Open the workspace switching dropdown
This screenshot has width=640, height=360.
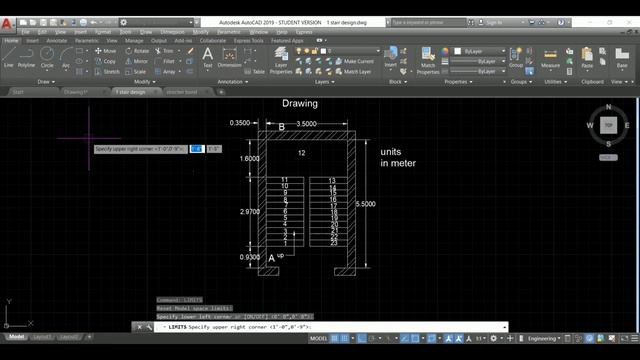coord(496,338)
